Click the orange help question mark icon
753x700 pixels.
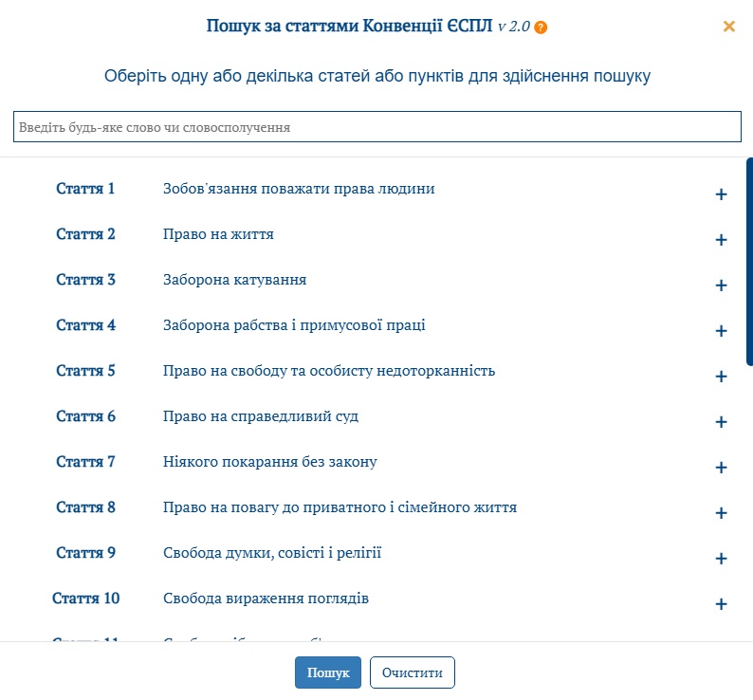click(x=541, y=28)
